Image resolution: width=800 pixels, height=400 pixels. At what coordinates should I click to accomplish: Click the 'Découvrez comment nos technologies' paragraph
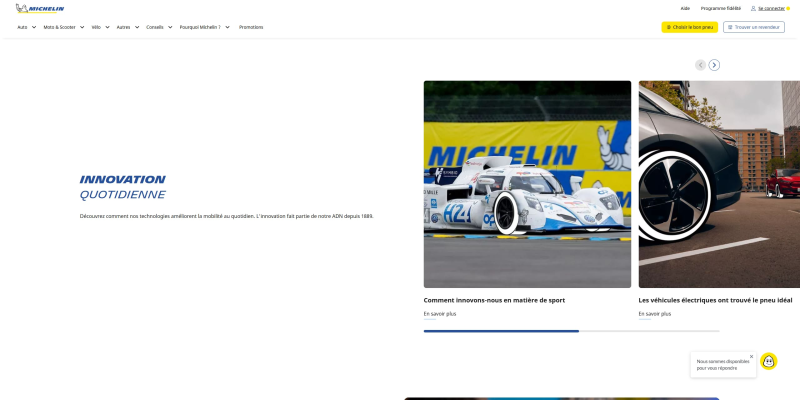click(227, 216)
